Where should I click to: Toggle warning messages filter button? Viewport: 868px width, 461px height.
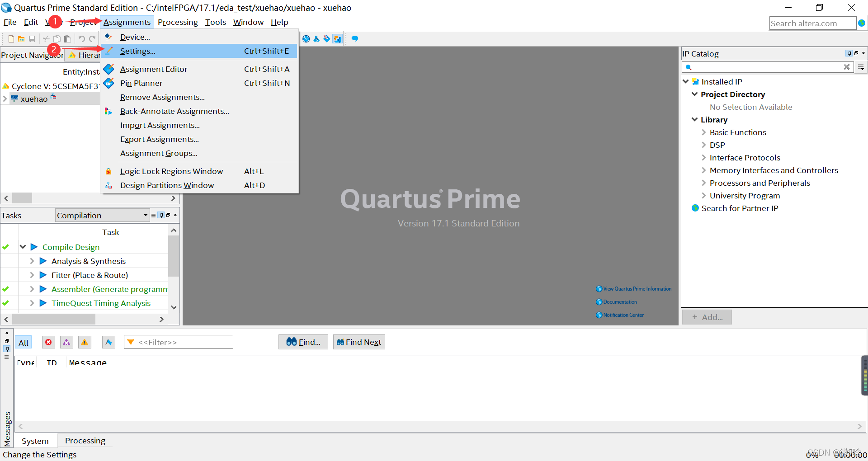click(85, 342)
